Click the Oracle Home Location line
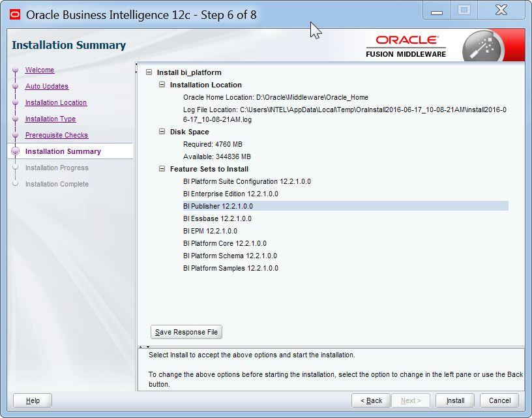The image size is (532, 418). [x=276, y=97]
